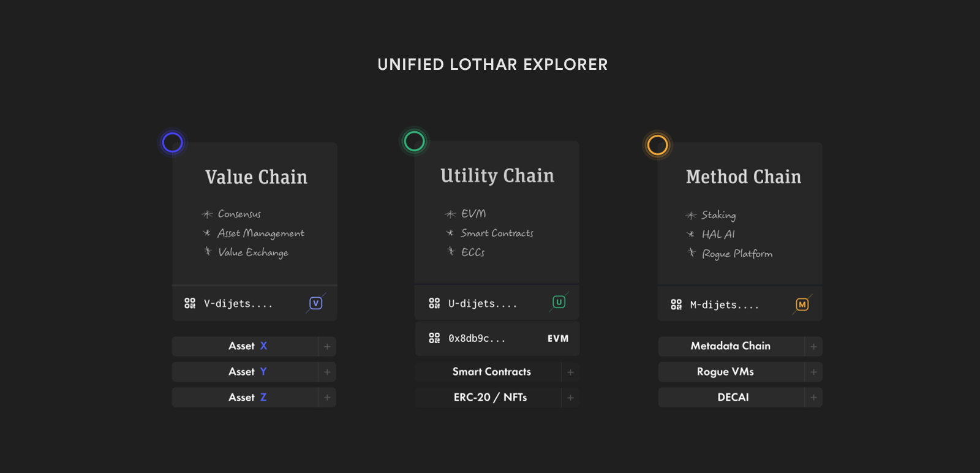Click the QR icon beside V-dijets address

[190, 303]
